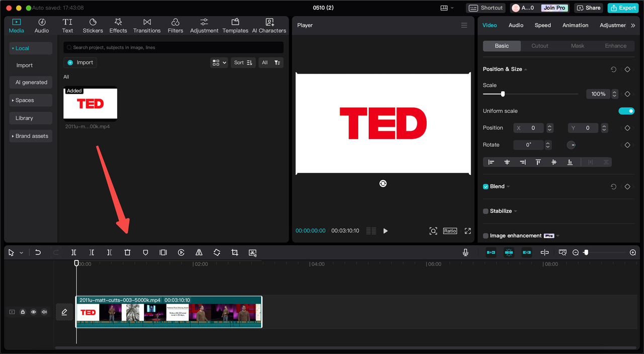
Task: Add a marker with the shield icon
Action: [145, 252]
